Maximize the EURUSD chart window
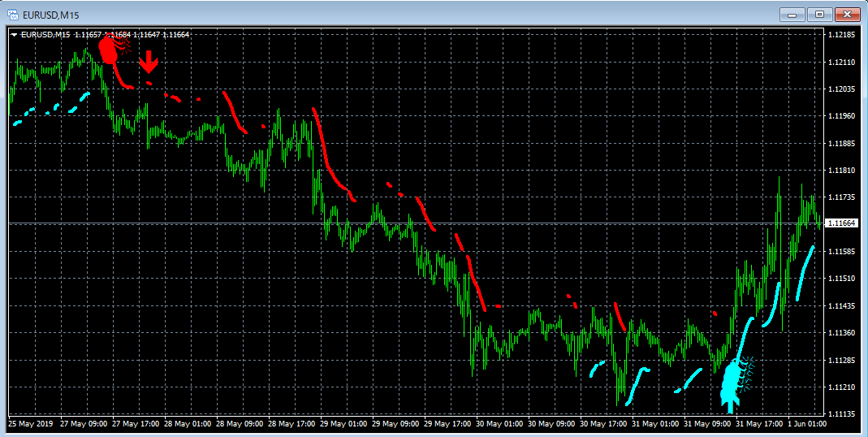This screenshot has height=437, width=868. (x=820, y=15)
